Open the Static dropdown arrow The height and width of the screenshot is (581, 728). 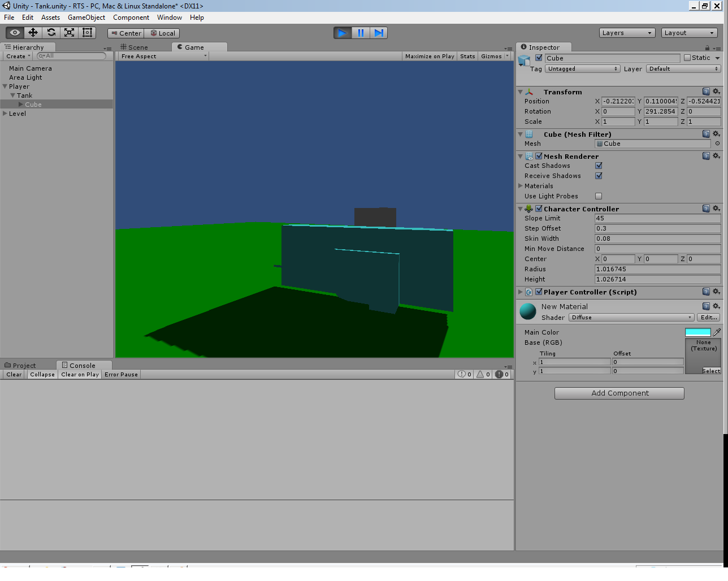point(717,58)
